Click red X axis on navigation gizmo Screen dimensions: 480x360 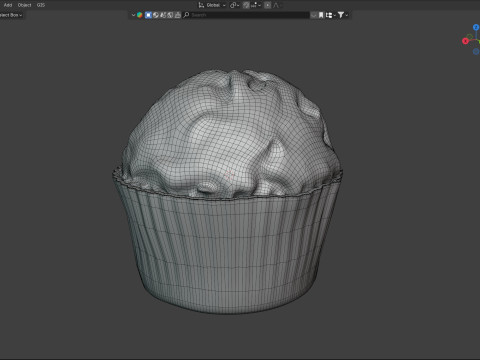click(465, 41)
